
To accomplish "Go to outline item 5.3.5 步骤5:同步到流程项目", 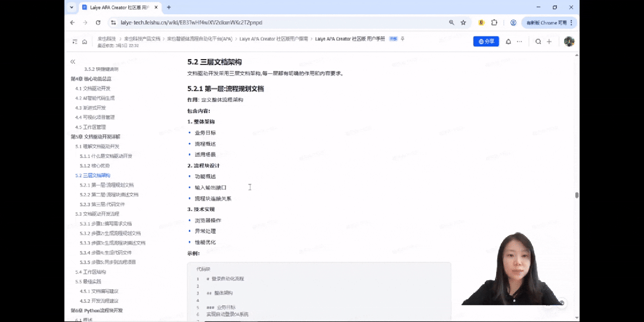I will click(x=107, y=262).
